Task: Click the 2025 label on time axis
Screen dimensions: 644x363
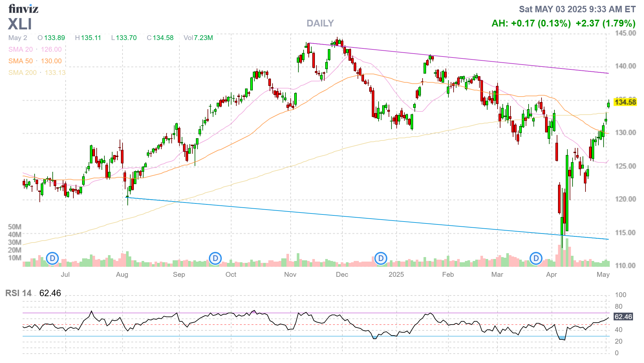Action: coord(396,275)
